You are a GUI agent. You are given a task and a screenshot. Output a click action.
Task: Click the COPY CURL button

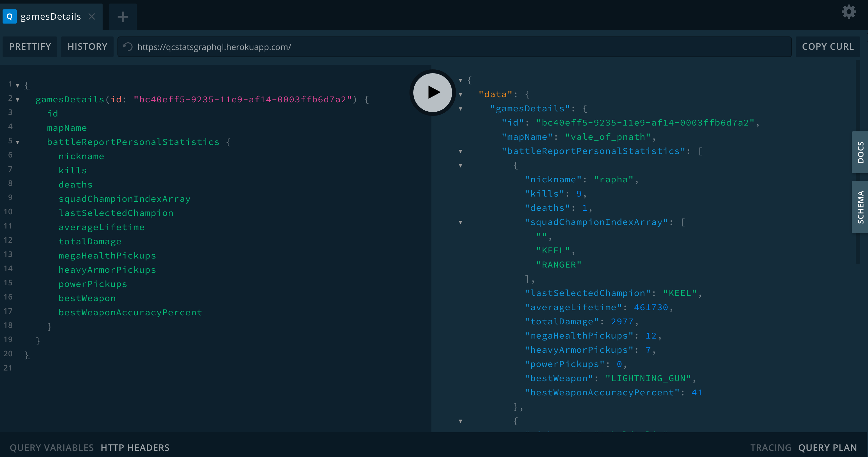click(x=828, y=46)
